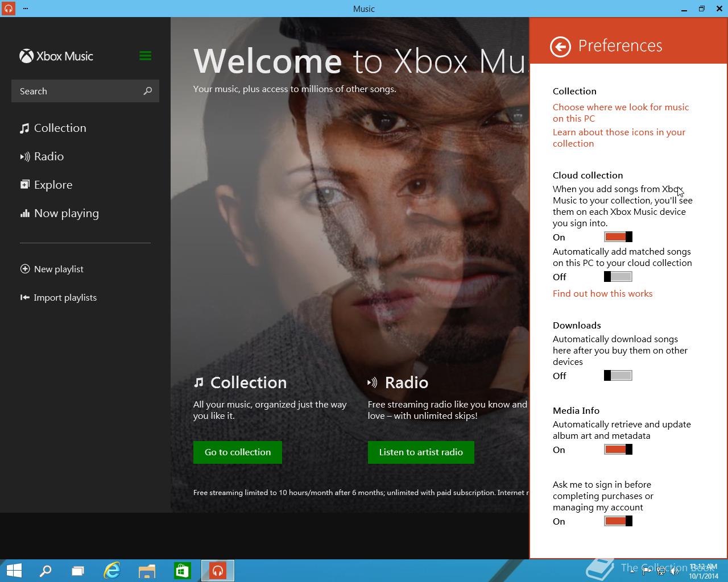Image resolution: width=728 pixels, height=582 pixels.
Task: Toggle ask to sign in before purchases switch
Action: 618,521
